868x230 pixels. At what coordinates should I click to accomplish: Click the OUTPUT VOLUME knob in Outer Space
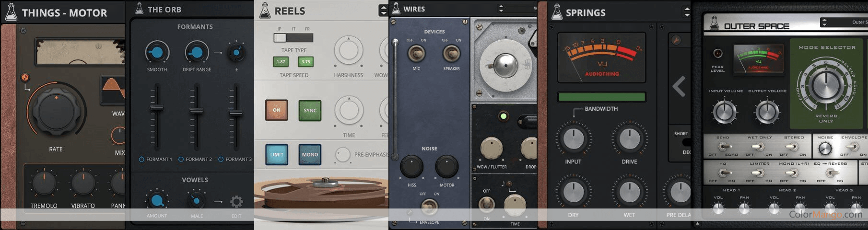point(767,112)
